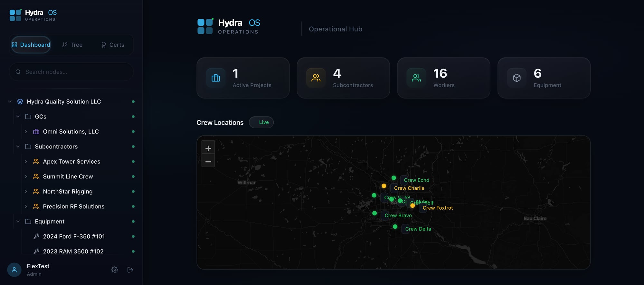Click the sidebar Hydra OS logo

click(33, 15)
